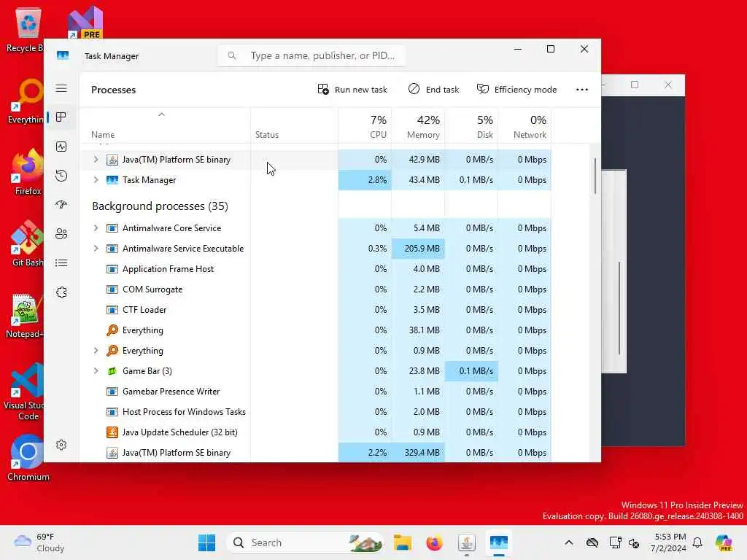Select the Gamebar Presence Writer process
747x560 pixels.
click(x=315, y=392)
